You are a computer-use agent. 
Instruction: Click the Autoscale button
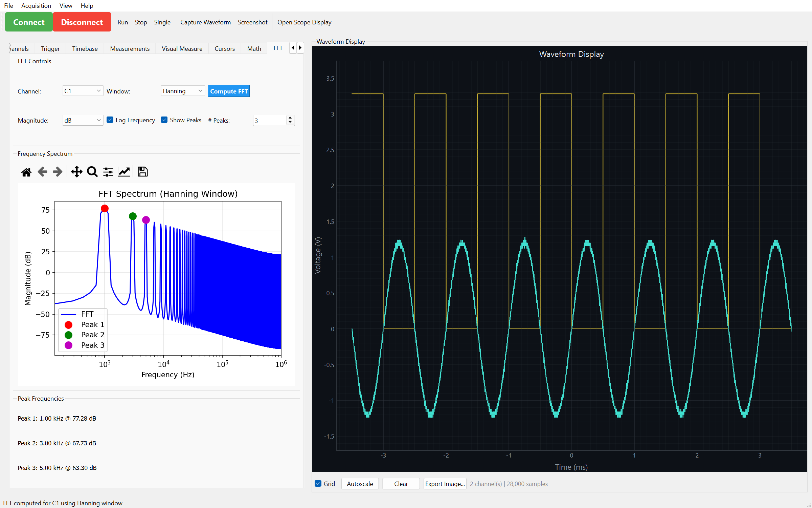pos(360,484)
